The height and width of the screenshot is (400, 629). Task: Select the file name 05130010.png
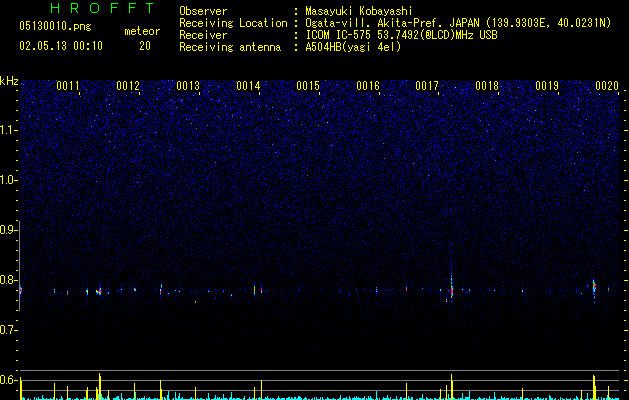tap(55, 27)
